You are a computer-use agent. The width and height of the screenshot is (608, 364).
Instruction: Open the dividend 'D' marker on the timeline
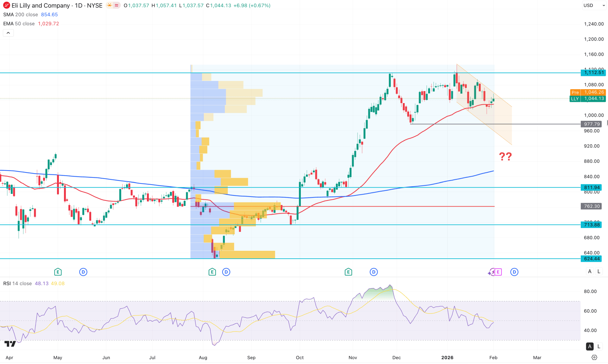(83, 272)
